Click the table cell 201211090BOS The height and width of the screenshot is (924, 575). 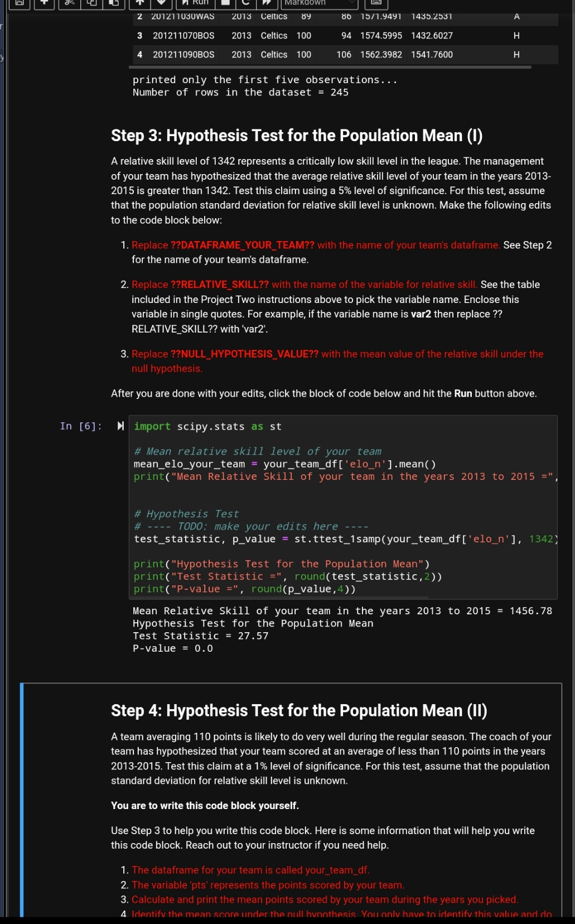(x=183, y=55)
